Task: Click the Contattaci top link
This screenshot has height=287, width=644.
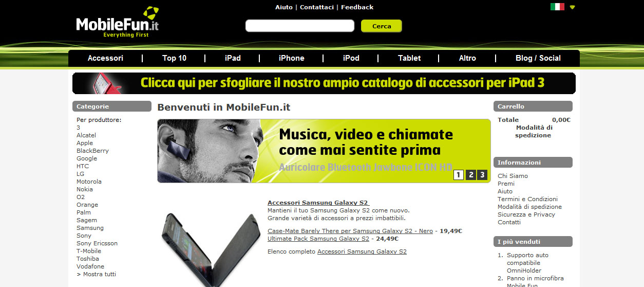Action: tap(317, 7)
